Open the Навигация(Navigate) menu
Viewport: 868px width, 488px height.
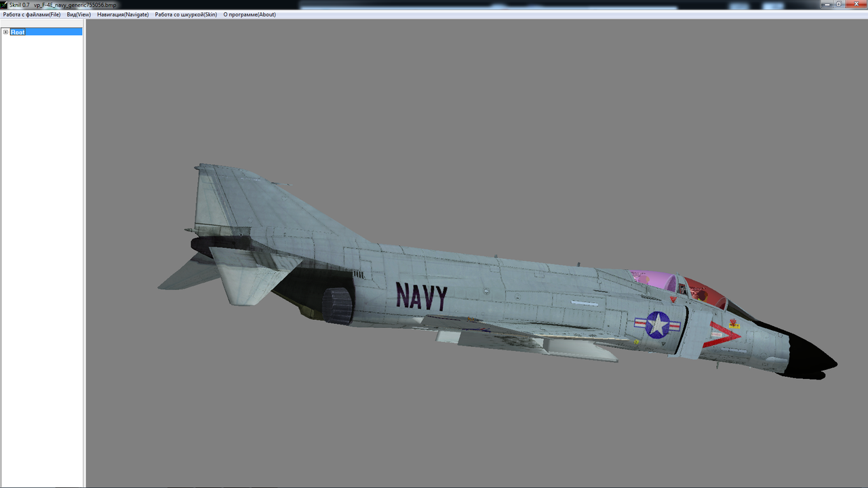(123, 14)
